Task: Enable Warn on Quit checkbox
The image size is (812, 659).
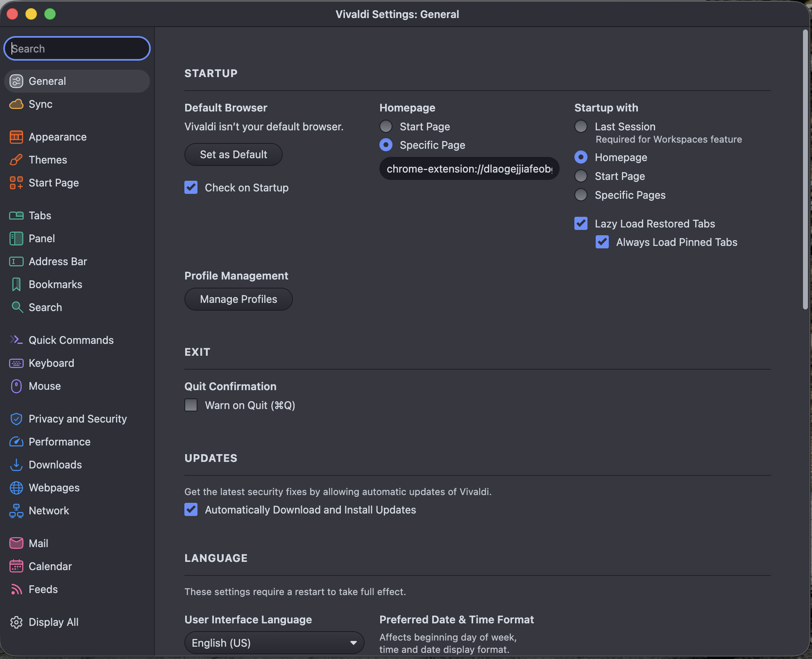Action: (191, 405)
